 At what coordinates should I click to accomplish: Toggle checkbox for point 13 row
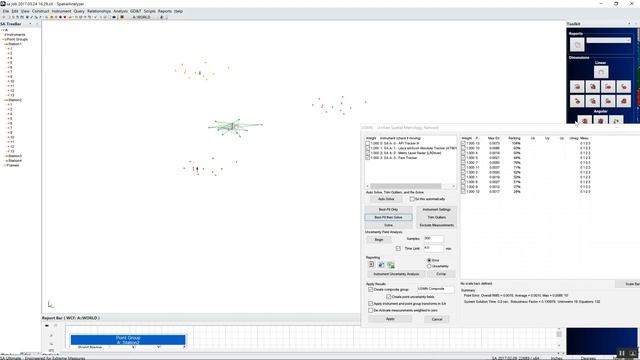(x=463, y=143)
